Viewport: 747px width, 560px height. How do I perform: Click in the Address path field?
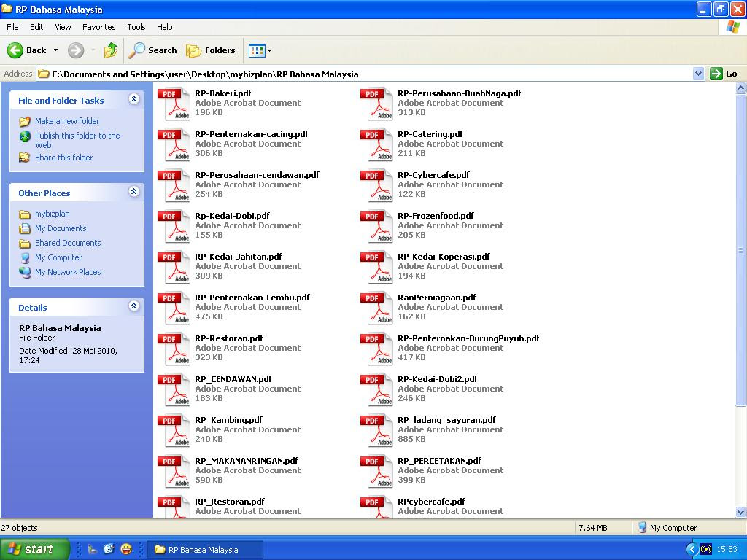(x=365, y=74)
